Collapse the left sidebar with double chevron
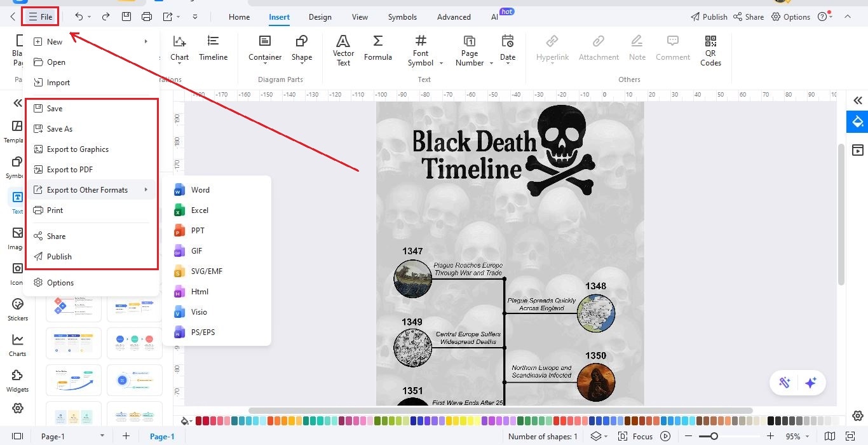Image resolution: width=868 pixels, height=445 pixels. 18,103
